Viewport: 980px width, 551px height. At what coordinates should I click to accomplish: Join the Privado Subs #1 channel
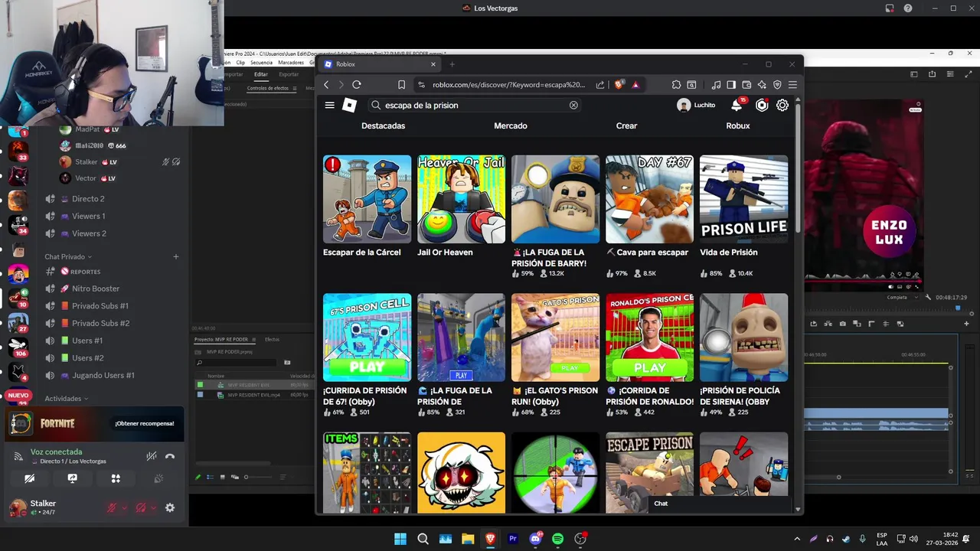100,306
